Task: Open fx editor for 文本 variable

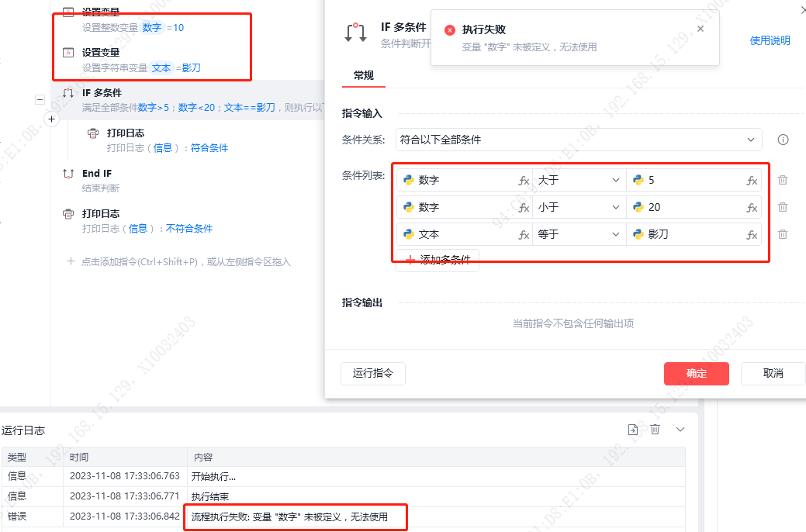Action: point(524,235)
